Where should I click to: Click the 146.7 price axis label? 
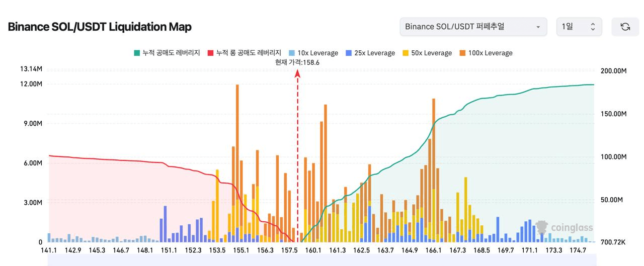[x=121, y=250]
